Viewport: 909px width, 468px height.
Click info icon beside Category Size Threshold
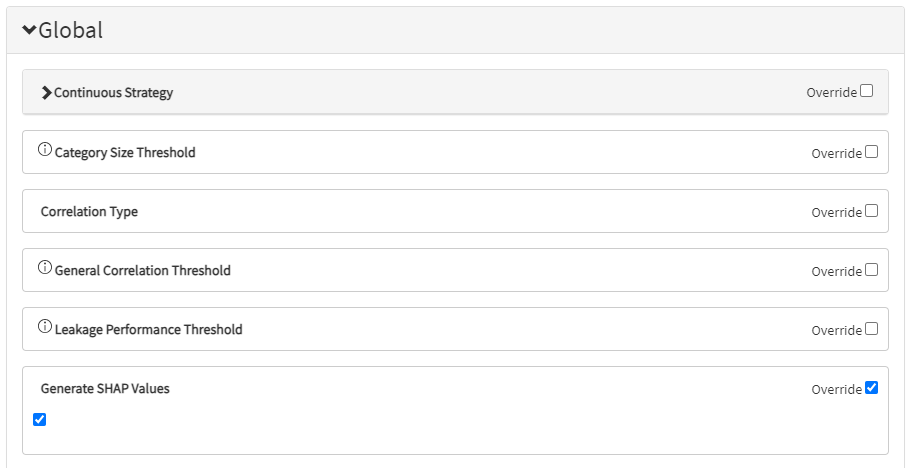tap(45, 150)
